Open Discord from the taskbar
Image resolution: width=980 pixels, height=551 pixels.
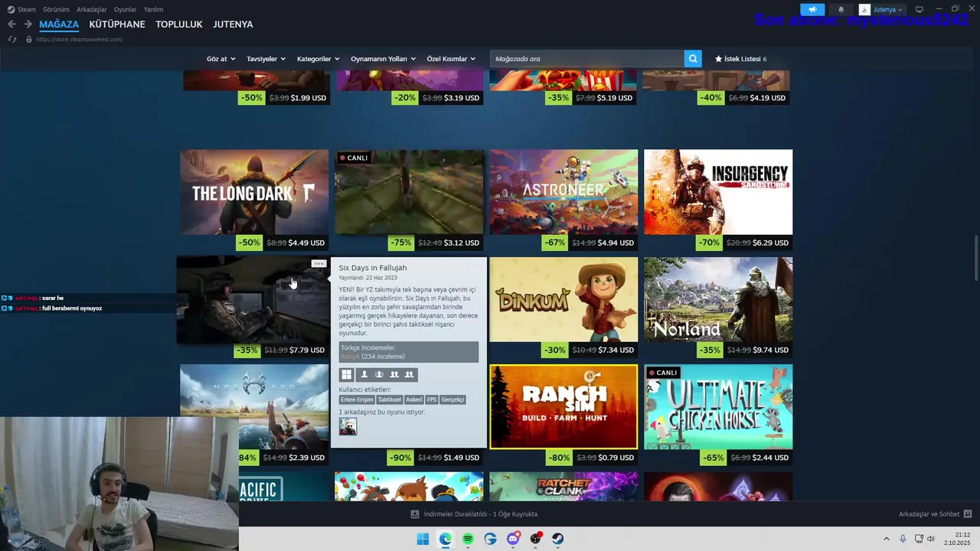513,539
